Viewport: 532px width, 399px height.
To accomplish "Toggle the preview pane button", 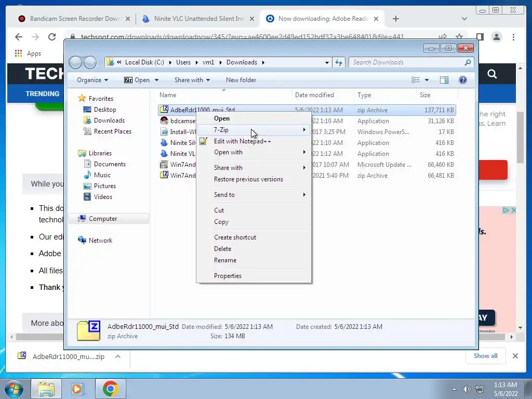I will point(444,80).
